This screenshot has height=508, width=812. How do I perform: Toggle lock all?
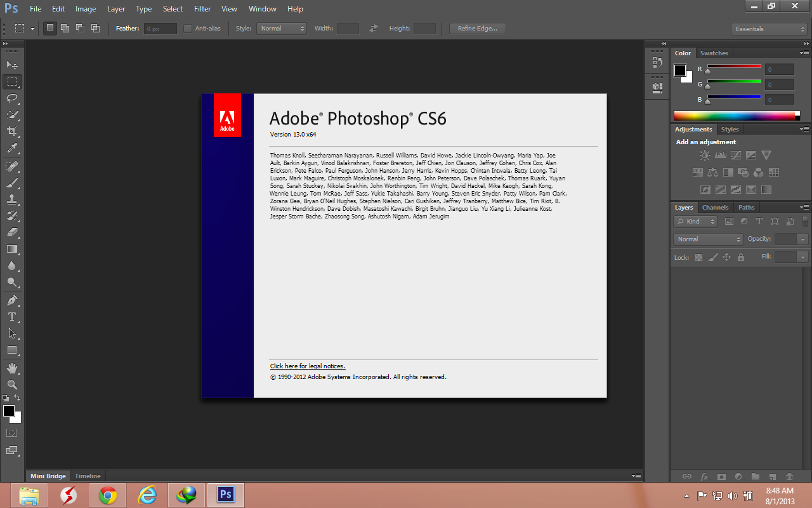pyautogui.click(x=740, y=257)
